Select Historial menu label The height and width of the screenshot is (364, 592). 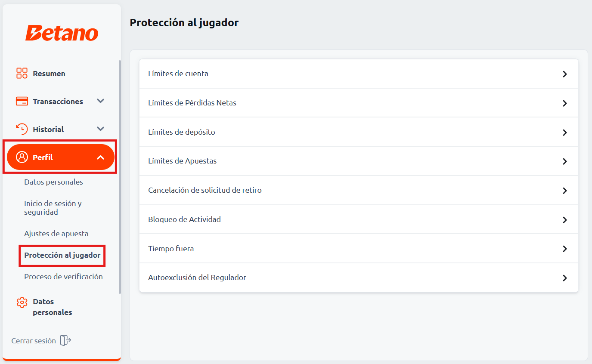48,129
